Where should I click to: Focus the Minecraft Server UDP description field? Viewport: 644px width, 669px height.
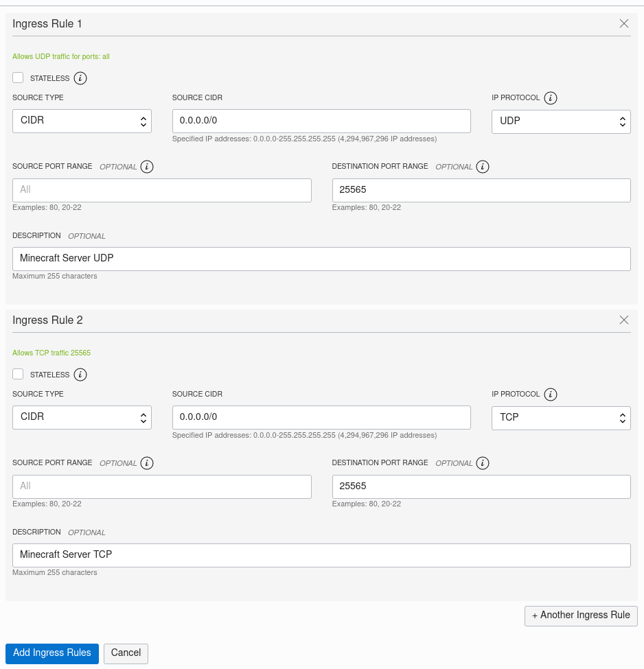pyautogui.click(x=321, y=259)
